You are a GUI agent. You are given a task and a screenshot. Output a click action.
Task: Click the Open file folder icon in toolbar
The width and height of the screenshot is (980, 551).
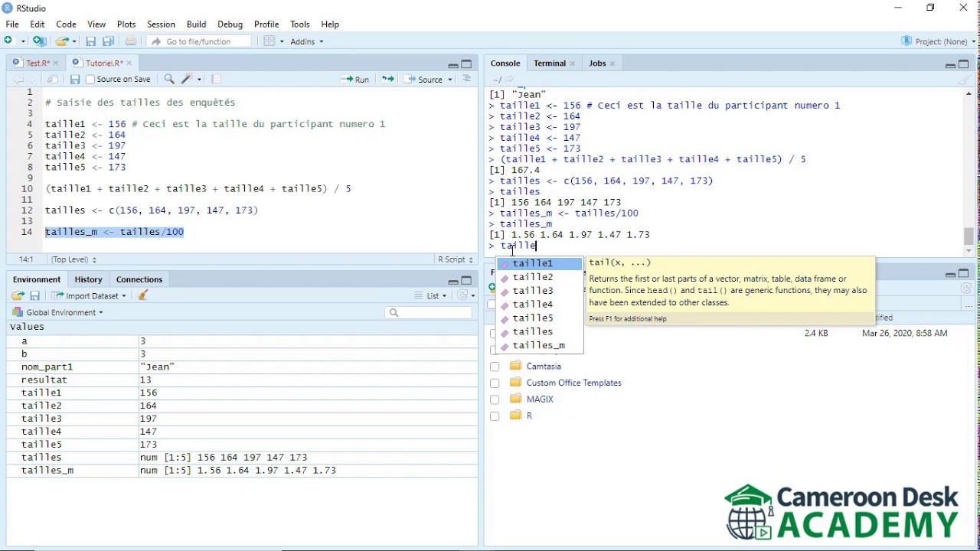(61, 41)
